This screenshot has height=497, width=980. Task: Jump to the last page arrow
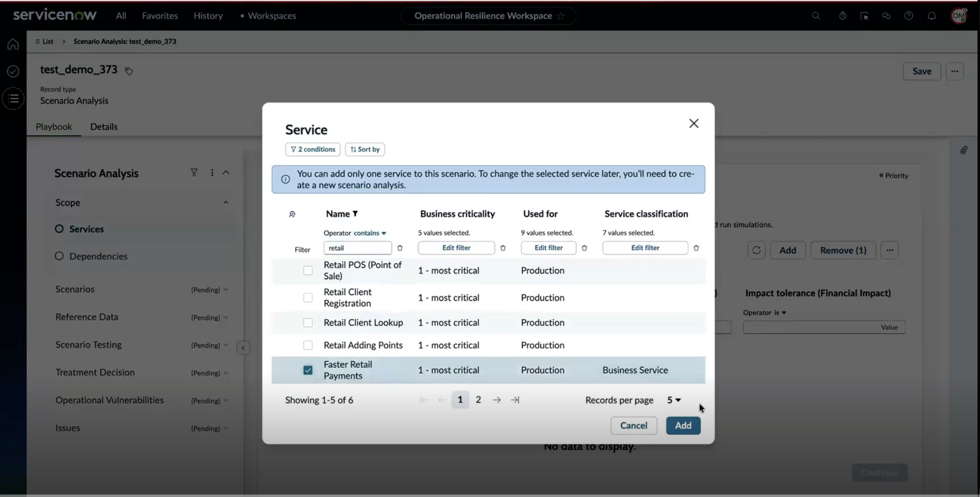pyautogui.click(x=515, y=400)
